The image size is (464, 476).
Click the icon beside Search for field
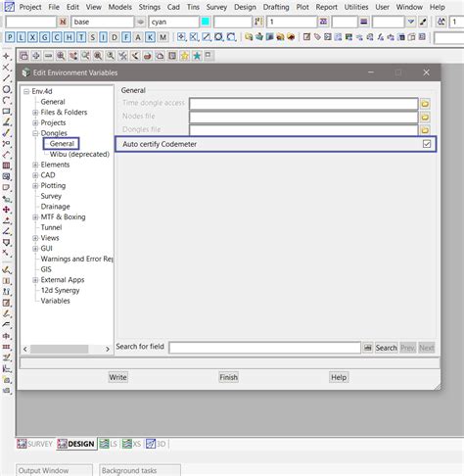pyautogui.click(x=368, y=348)
